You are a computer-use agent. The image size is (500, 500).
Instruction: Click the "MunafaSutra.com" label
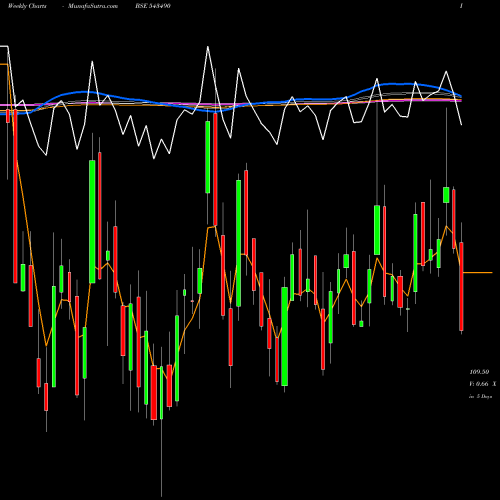93,6
